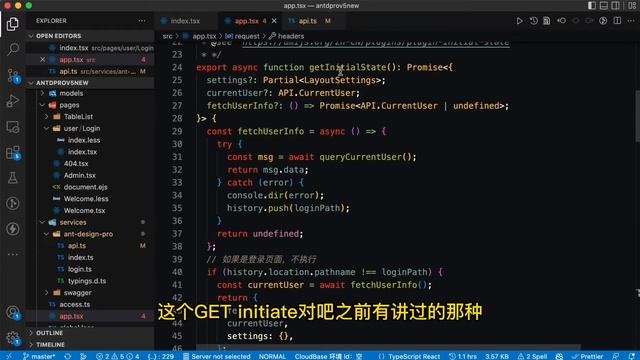Show additional activity bar views
640x360 pixels.
click(x=13, y=254)
